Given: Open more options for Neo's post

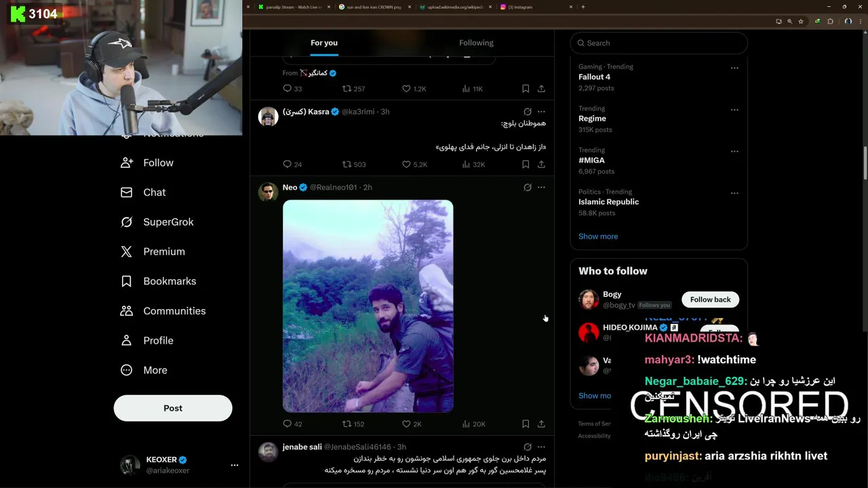Looking at the screenshot, I should click(541, 187).
